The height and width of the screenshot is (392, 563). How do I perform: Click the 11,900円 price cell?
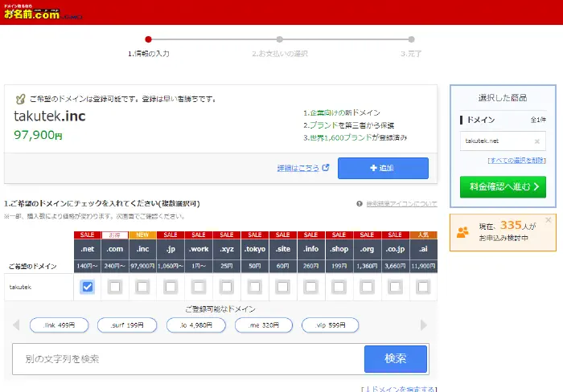(423, 266)
